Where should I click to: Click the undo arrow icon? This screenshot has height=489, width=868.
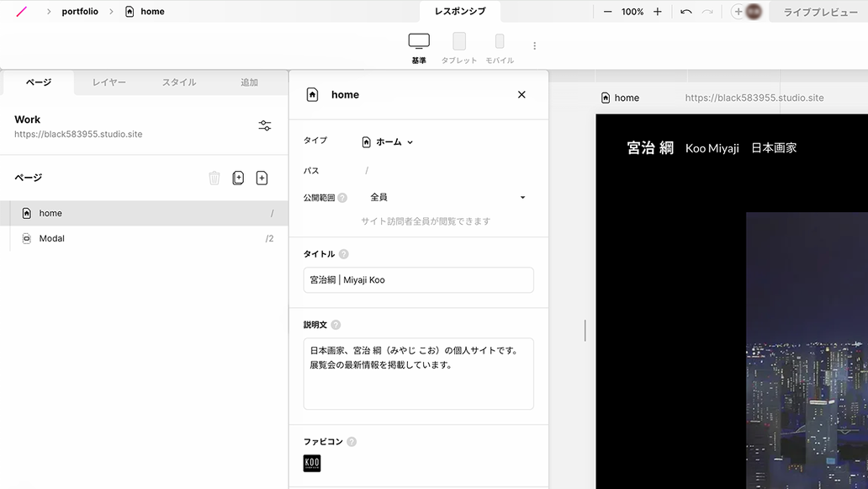[686, 12]
